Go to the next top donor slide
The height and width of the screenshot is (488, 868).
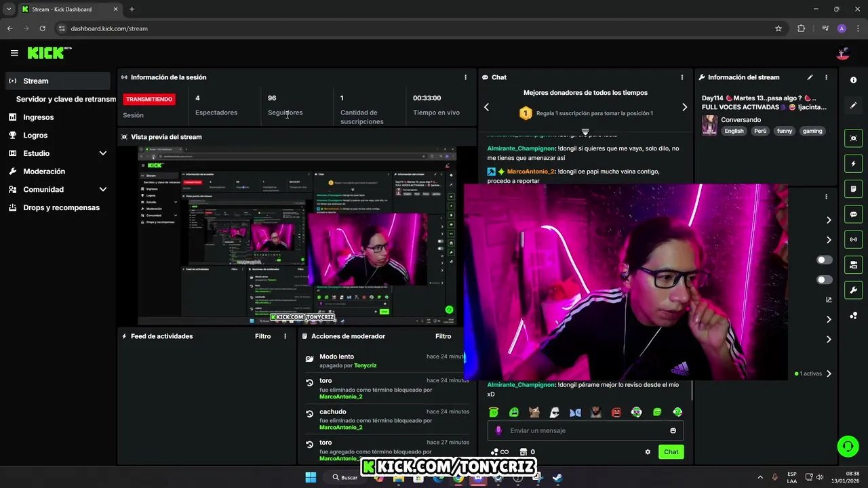tap(684, 107)
